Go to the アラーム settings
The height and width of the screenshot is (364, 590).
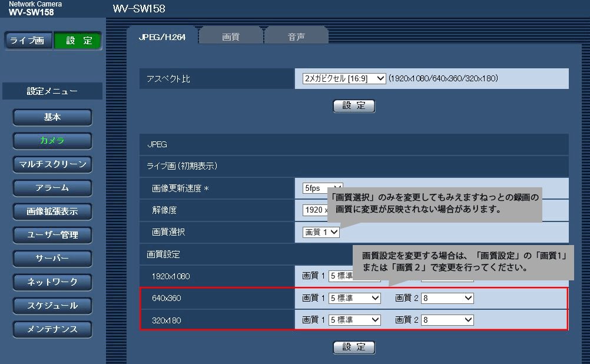(x=52, y=188)
